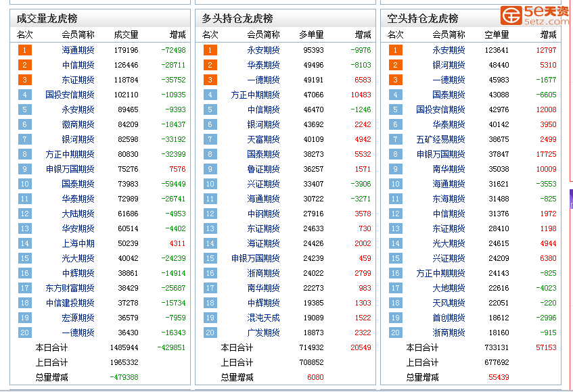Open the 中钢期货 member link

[263, 214]
